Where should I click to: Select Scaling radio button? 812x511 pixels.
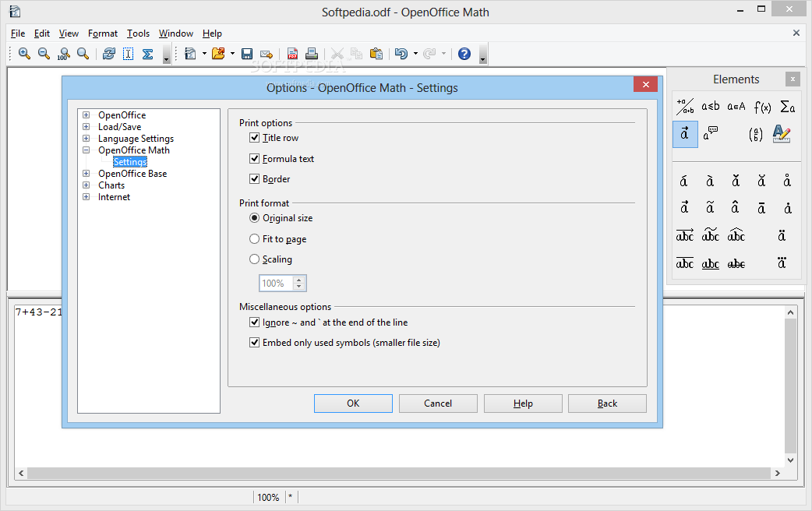click(x=254, y=259)
